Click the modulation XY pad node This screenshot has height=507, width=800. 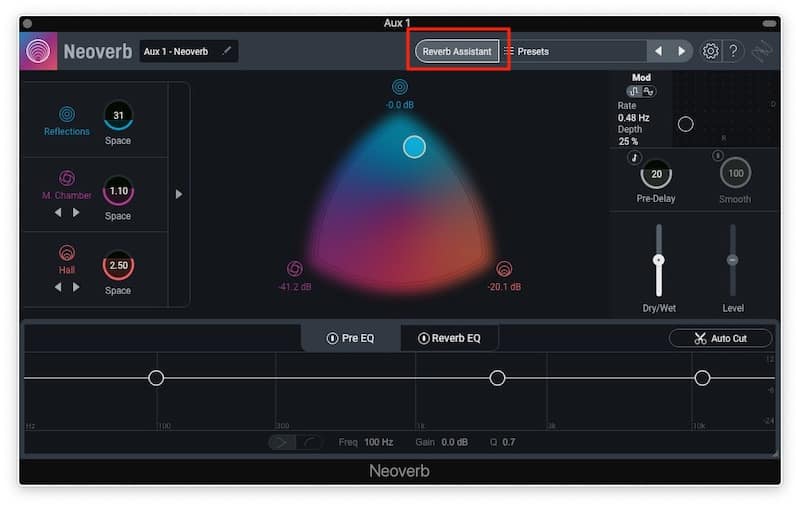coord(685,124)
